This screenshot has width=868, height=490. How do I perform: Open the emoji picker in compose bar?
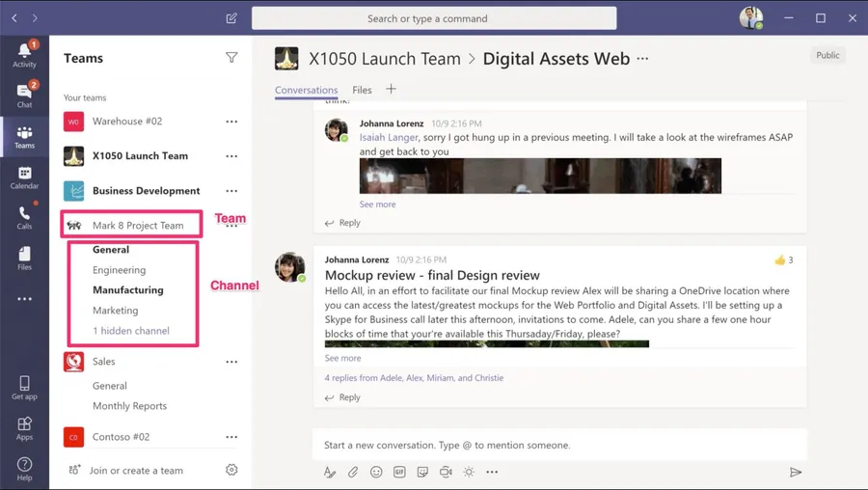(376, 472)
